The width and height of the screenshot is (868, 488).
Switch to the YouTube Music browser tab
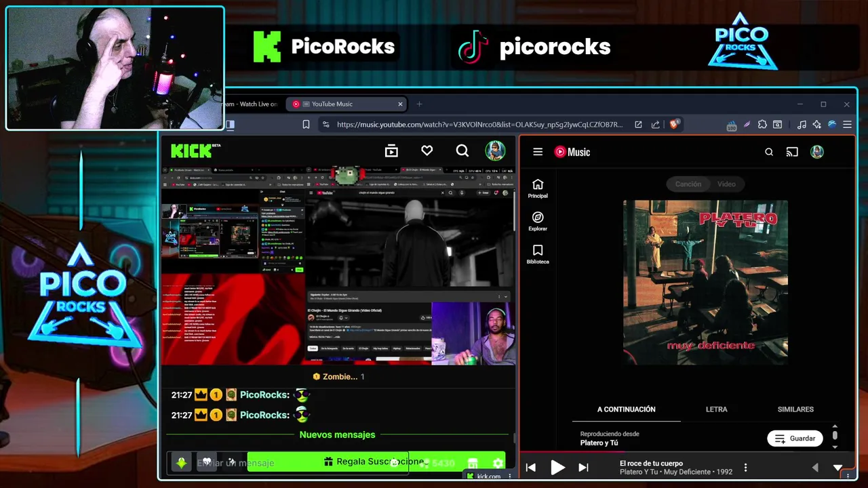tap(345, 104)
